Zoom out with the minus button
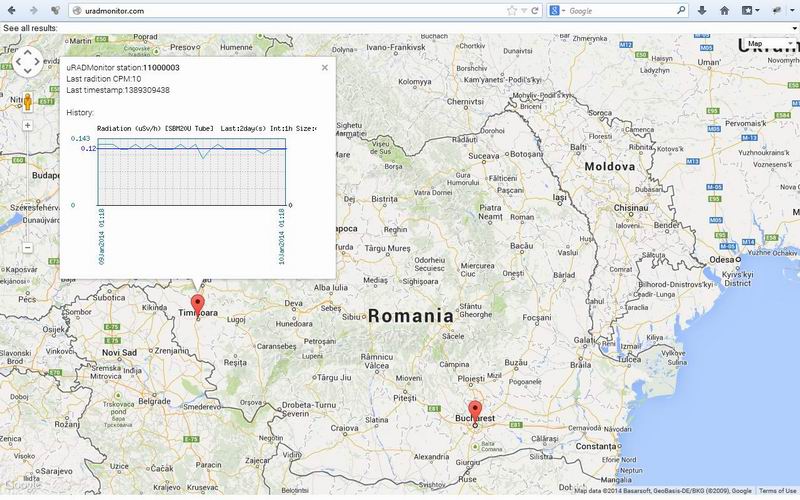 pos(28,247)
